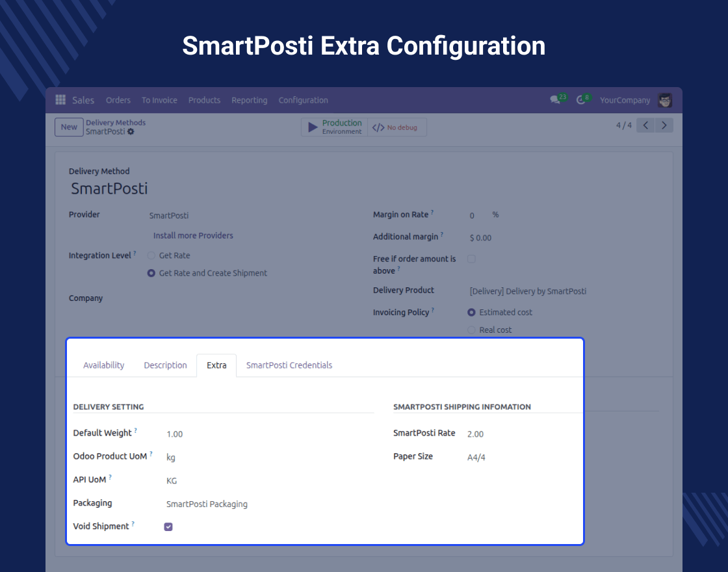This screenshot has width=728, height=572.
Task: Click Install more Providers link
Action: point(193,235)
